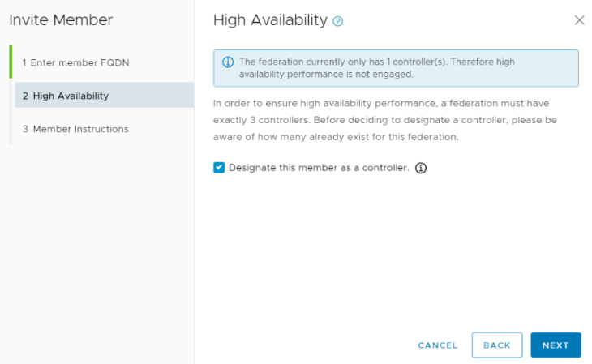
Task: Select step 2 High Availability in sidebar
Action: coord(104,96)
